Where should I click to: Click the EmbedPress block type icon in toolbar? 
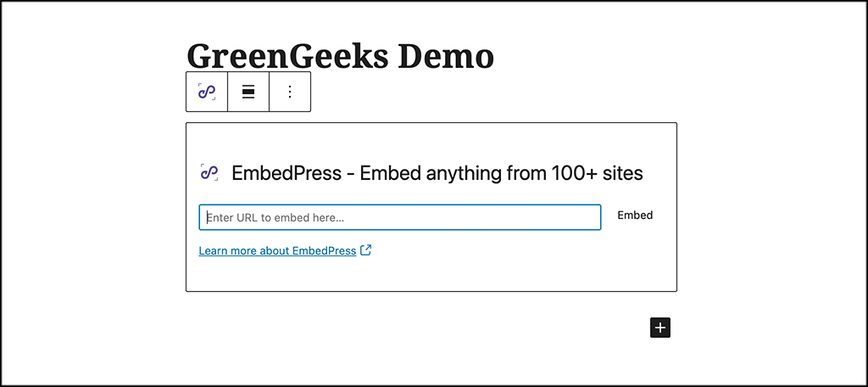[207, 92]
